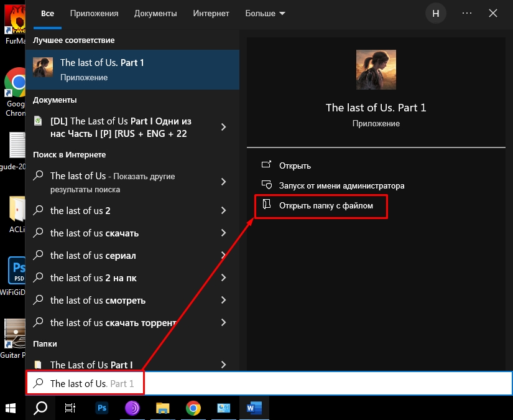Screen dimensions: 513x420
Task: Launch Photoshop from the taskbar
Action: (x=102, y=408)
